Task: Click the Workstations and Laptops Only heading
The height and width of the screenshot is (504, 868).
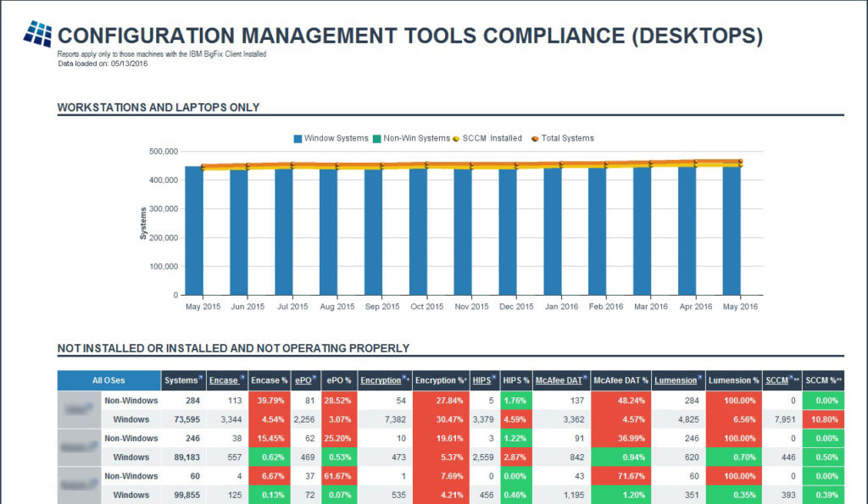Action: click(159, 108)
